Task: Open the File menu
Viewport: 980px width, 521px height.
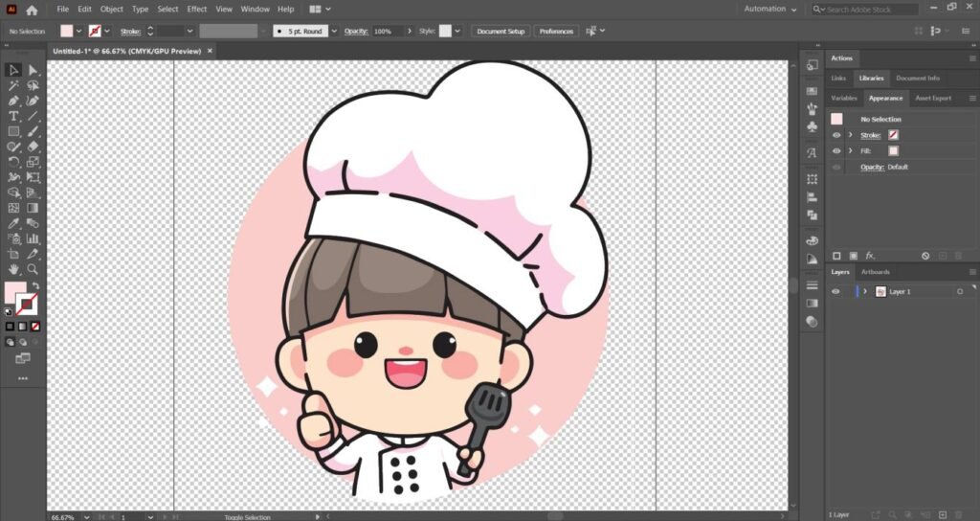Action: pyautogui.click(x=62, y=10)
